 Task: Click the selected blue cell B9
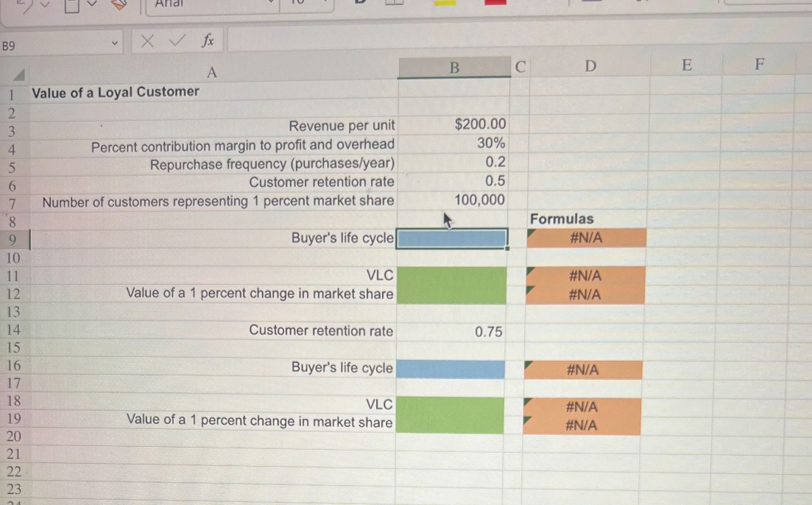click(451, 239)
